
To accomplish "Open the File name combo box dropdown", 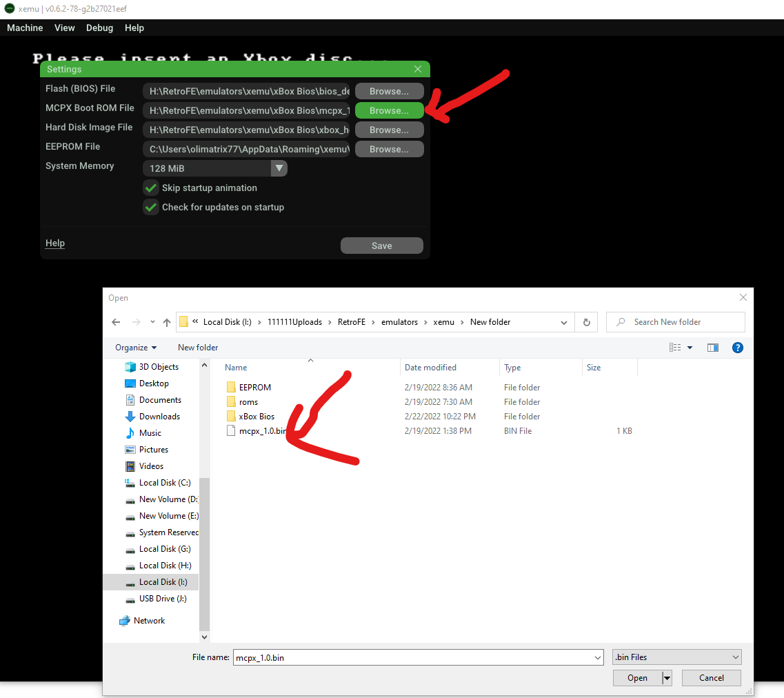I will (x=598, y=657).
